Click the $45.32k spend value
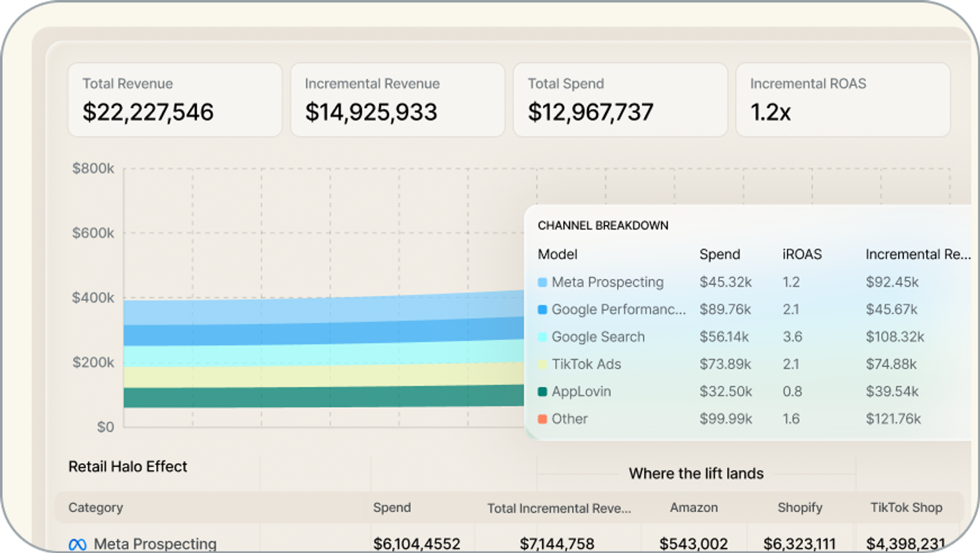 (x=726, y=282)
